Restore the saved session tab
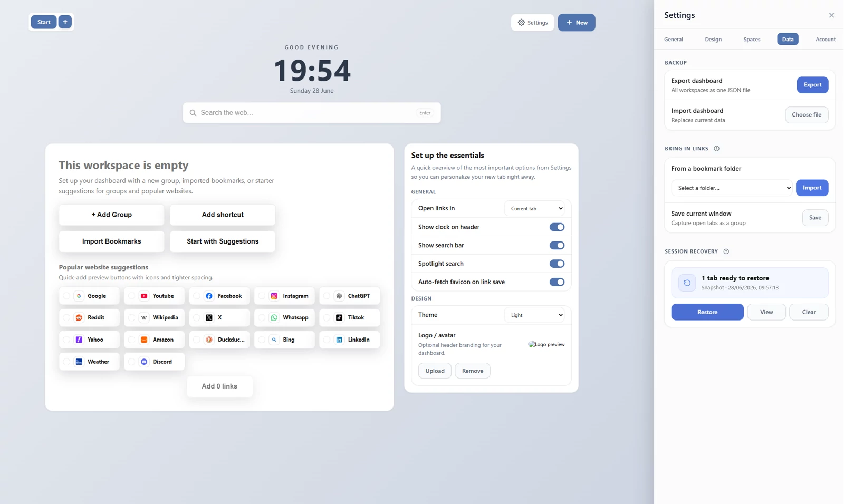The height and width of the screenshot is (504, 844). point(707,312)
